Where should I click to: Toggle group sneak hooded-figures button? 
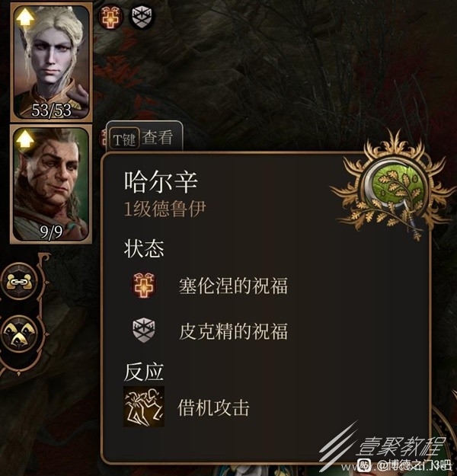20,334
